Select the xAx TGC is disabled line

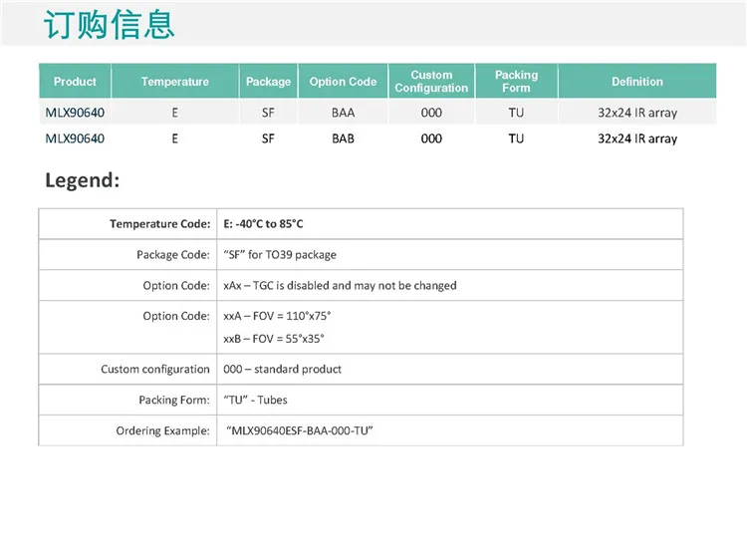tap(340, 286)
